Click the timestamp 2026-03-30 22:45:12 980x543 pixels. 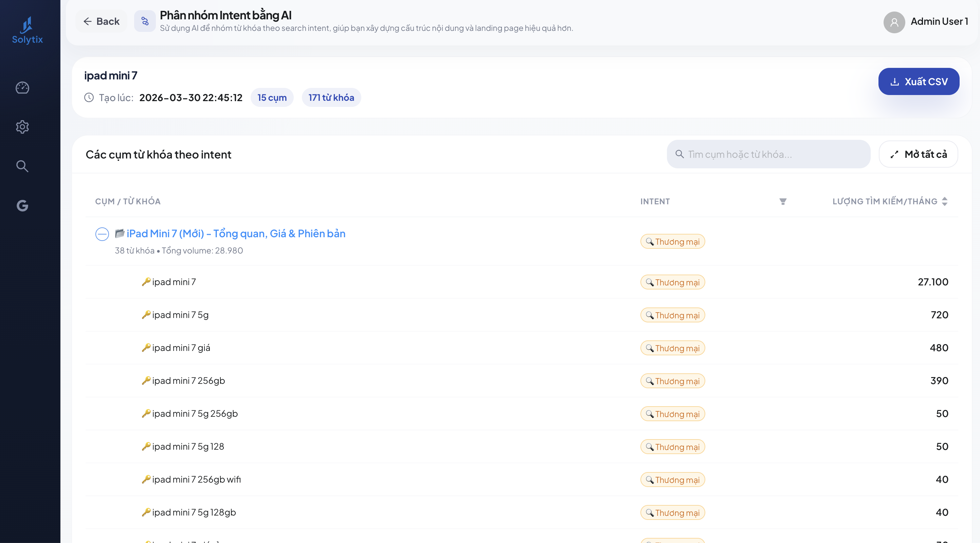coord(191,98)
